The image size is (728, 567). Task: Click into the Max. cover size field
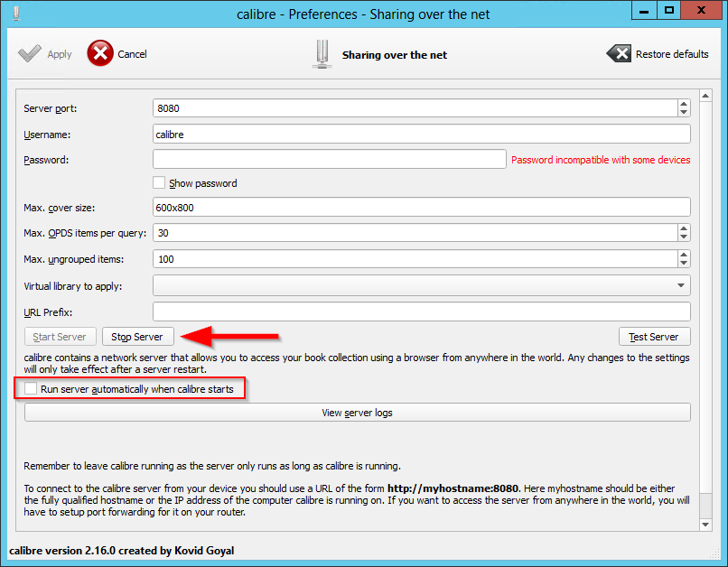(422, 207)
